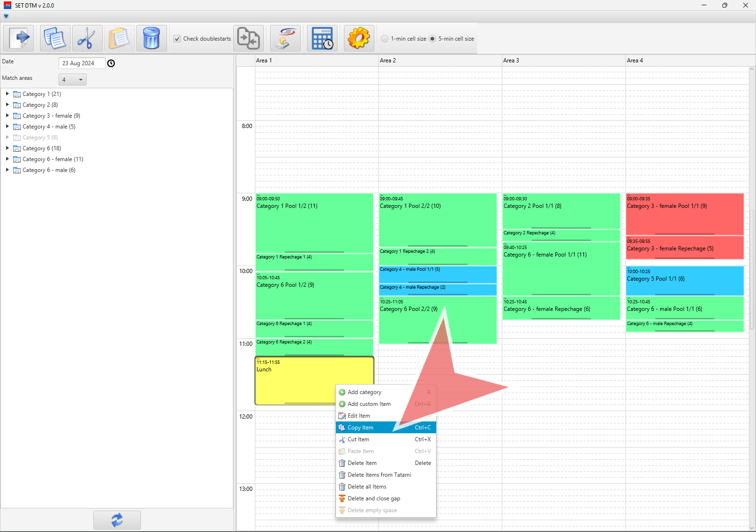756x532 pixels.
Task: Click the export arrow toolbar icon
Action: tap(19, 38)
